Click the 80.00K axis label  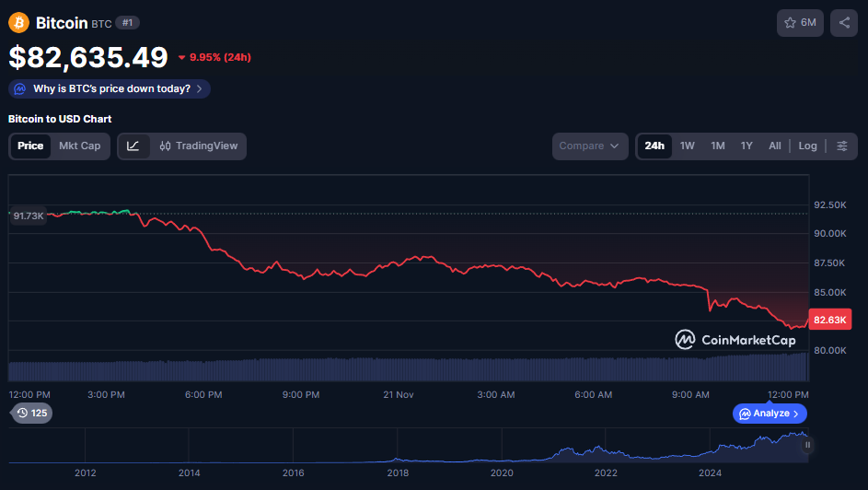830,351
